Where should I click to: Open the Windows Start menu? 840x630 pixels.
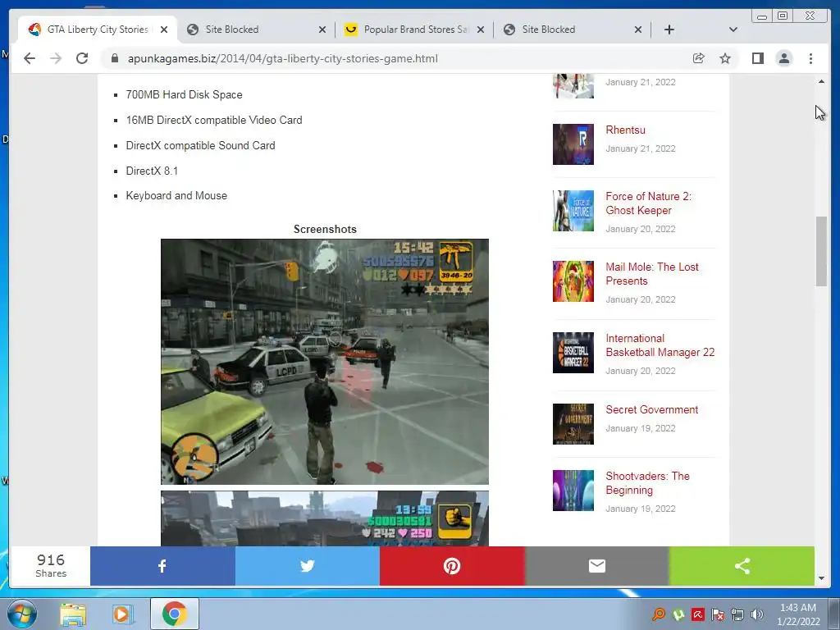[x=22, y=614]
